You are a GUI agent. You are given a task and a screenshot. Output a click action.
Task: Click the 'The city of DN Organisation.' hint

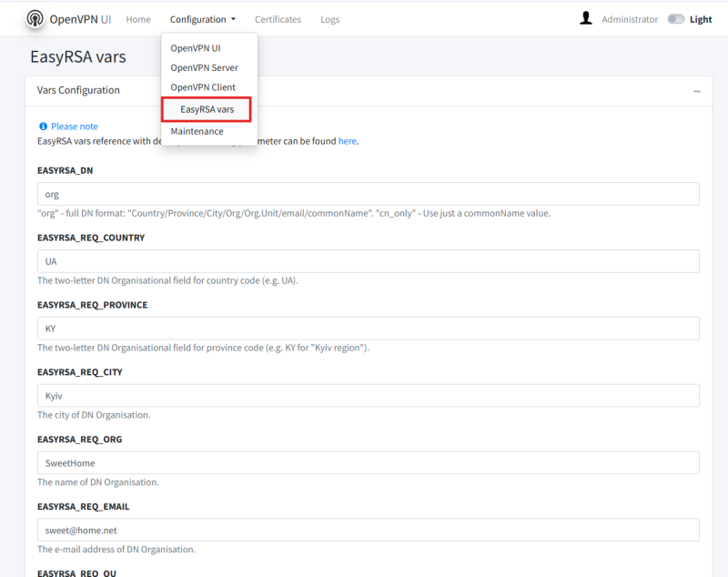click(94, 415)
